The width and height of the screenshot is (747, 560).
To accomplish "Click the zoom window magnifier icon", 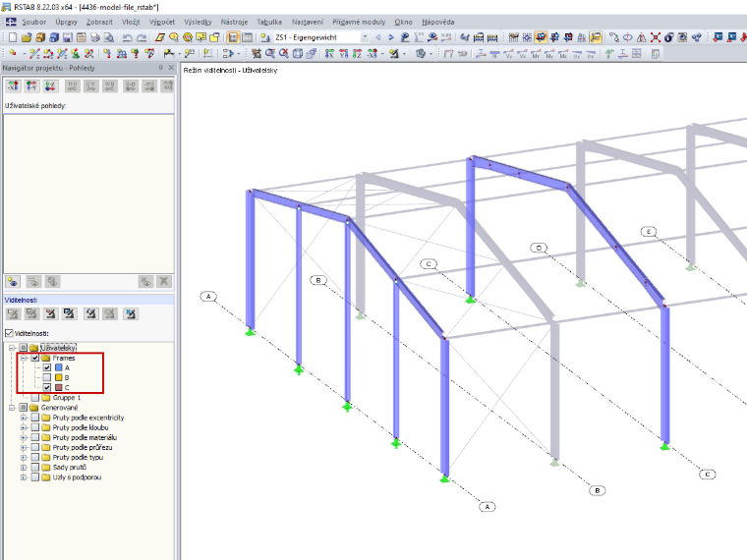I will point(270,54).
